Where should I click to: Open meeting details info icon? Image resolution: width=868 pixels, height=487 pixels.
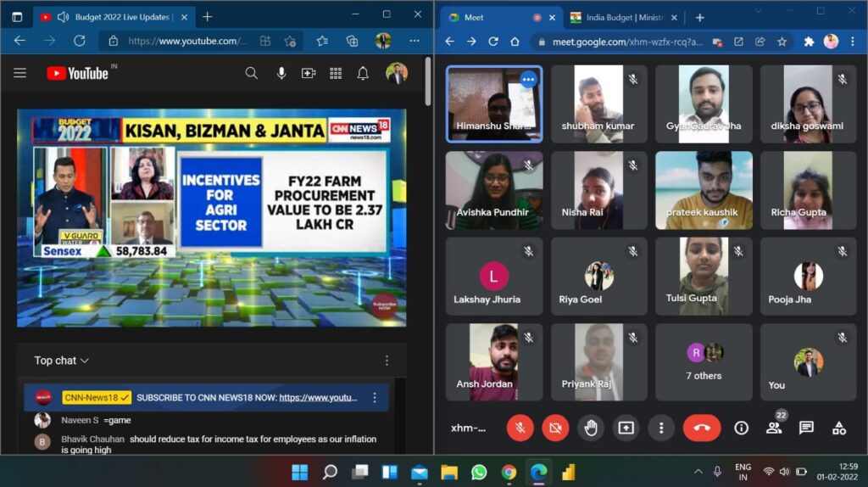pyautogui.click(x=741, y=428)
